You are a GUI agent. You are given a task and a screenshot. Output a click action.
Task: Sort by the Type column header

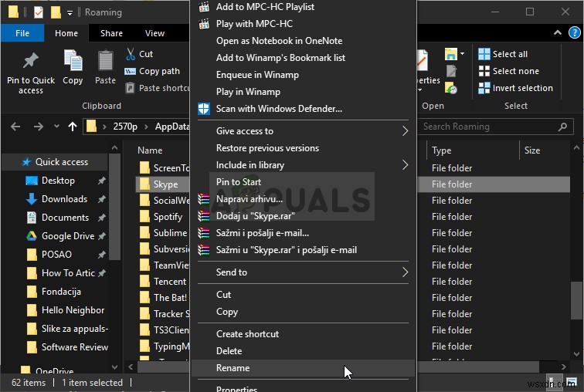pos(441,150)
